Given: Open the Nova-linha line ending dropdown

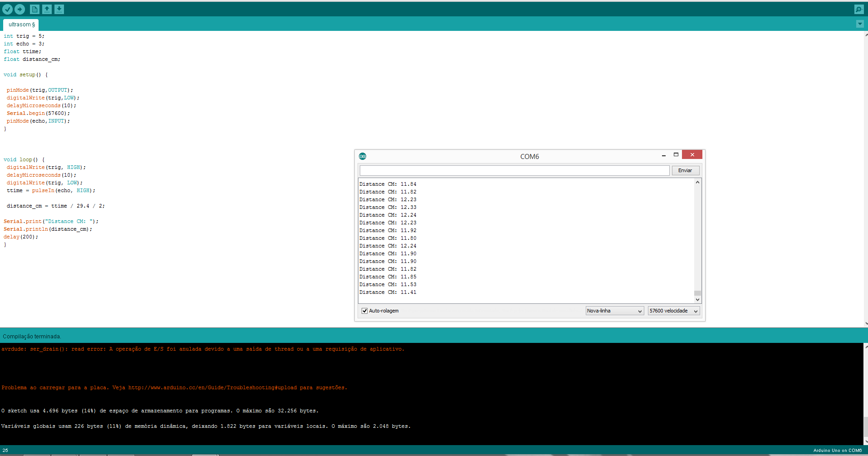Looking at the screenshot, I should (615, 311).
